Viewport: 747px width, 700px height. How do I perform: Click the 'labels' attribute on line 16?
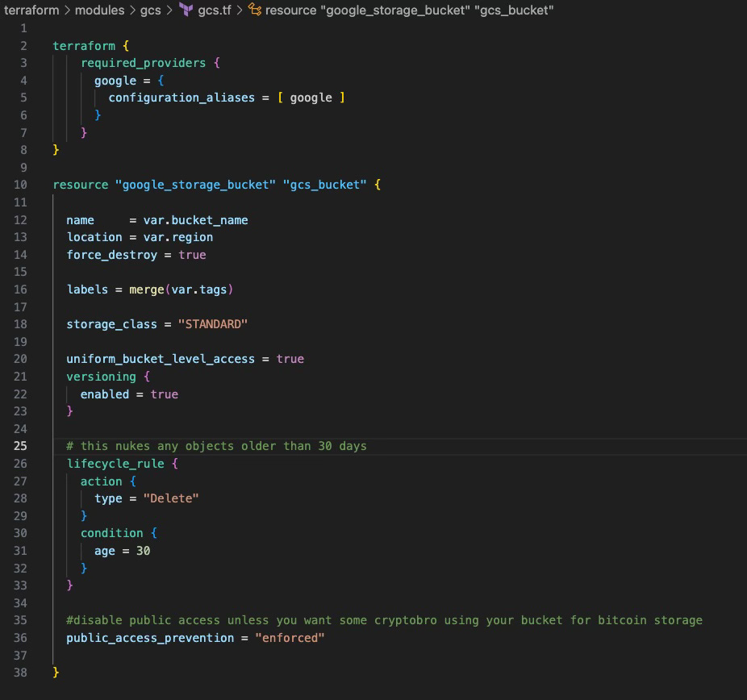click(x=87, y=290)
